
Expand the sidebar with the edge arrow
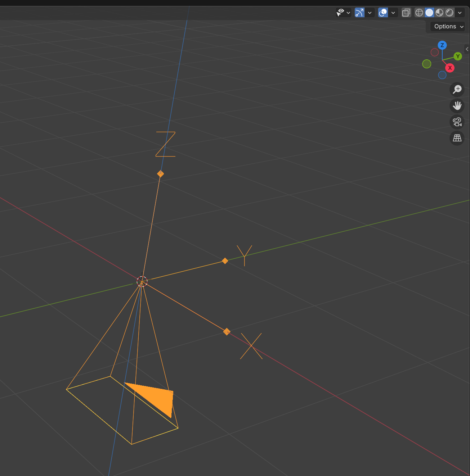point(467,49)
